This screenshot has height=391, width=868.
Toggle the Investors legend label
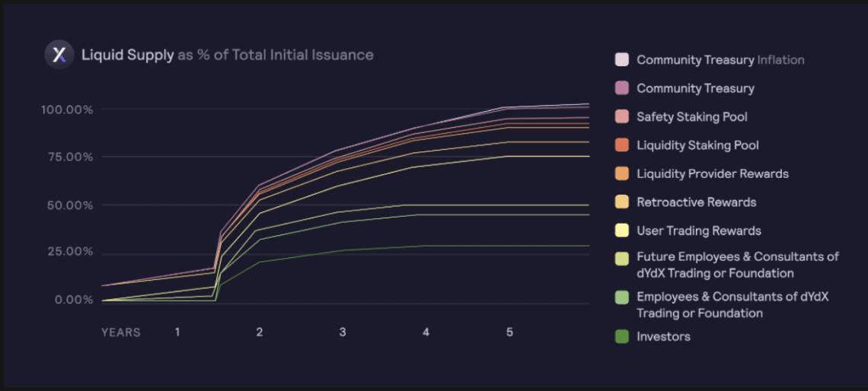pos(663,336)
